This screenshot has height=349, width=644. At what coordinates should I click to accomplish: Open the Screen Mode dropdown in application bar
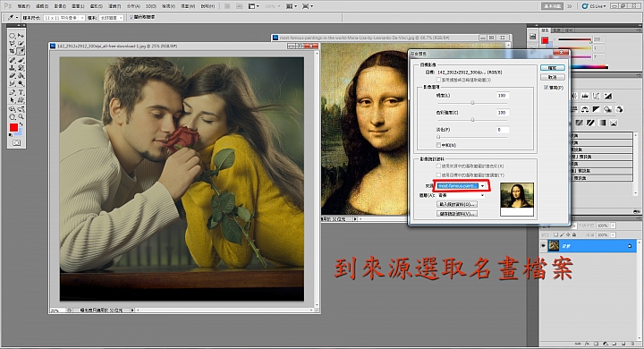[x=307, y=6]
